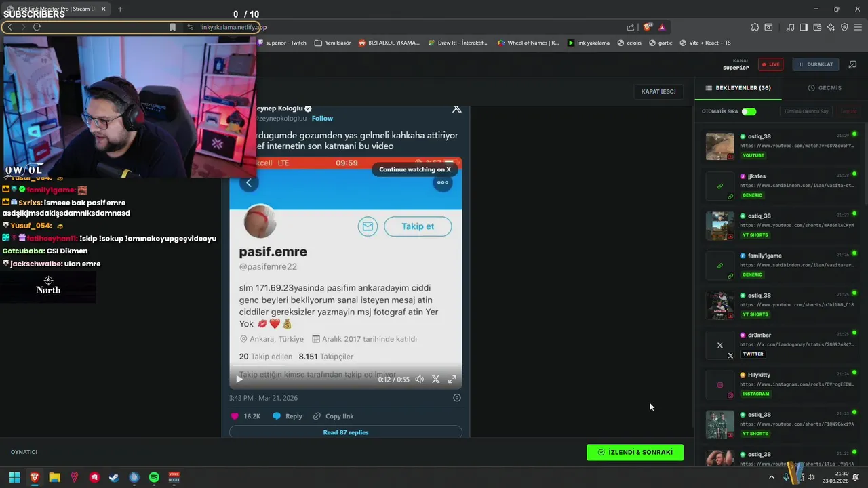
Task: Open Spotify from the taskbar
Action: pos(154,477)
